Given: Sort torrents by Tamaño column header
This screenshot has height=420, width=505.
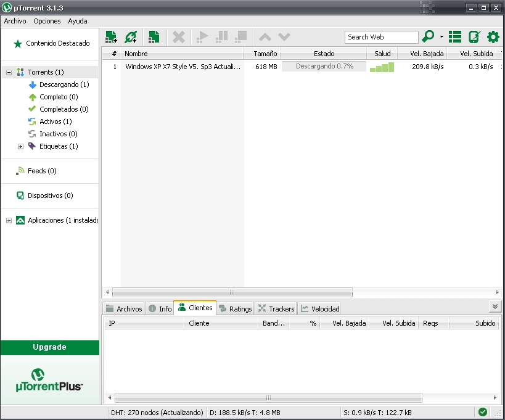Looking at the screenshot, I should point(261,54).
